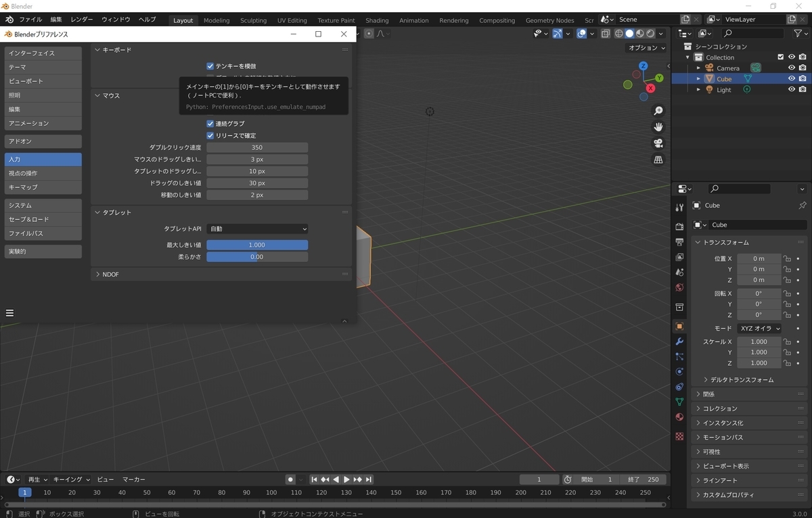The height and width of the screenshot is (518, 812).
Task: Open the View Layer properties tab icon
Action: (x=679, y=257)
